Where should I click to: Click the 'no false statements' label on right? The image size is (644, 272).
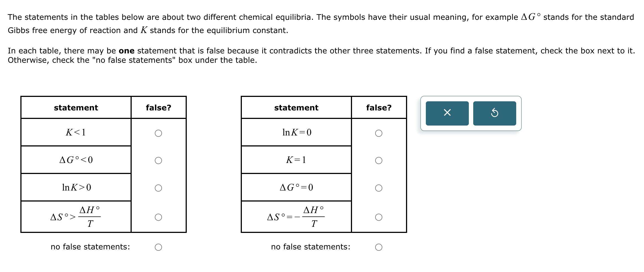[311, 247]
